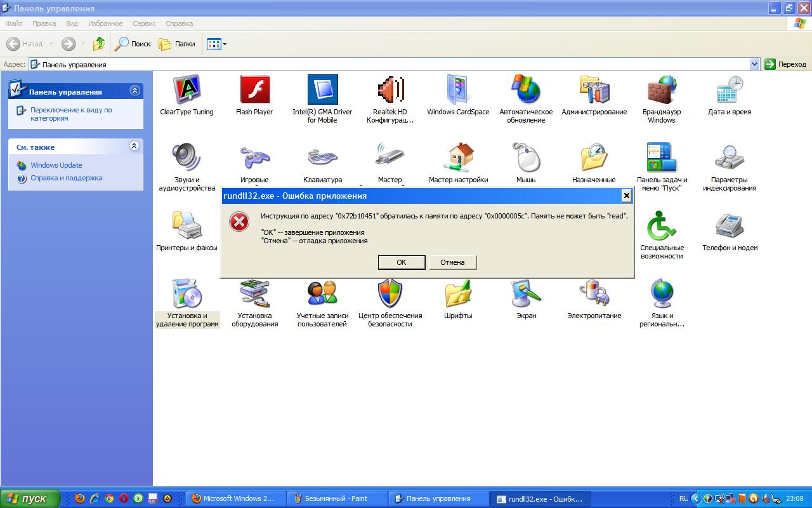
Task: Open the Справка menu
Action: tap(179, 23)
